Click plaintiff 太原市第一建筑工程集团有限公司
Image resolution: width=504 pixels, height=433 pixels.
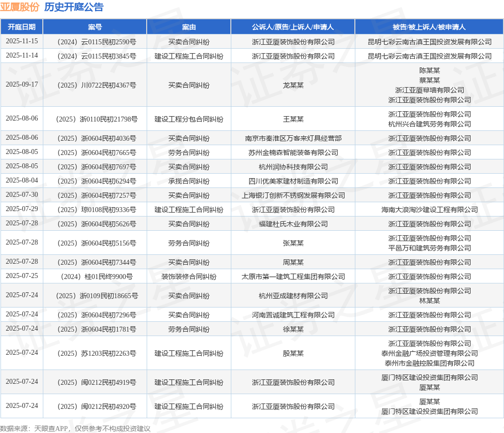point(293,277)
